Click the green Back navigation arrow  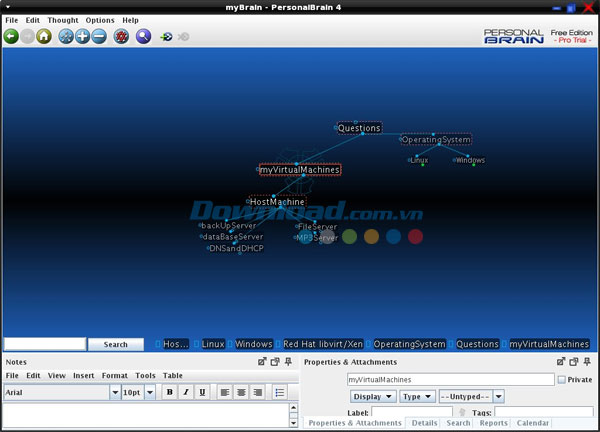[11, 37]
